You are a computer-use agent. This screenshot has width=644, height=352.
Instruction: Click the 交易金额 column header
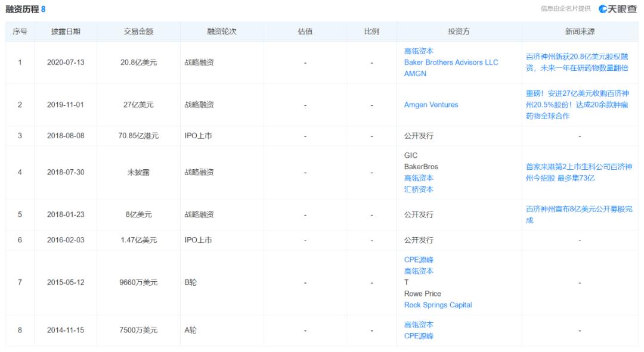pyautogui.click(x=138, y=32)
